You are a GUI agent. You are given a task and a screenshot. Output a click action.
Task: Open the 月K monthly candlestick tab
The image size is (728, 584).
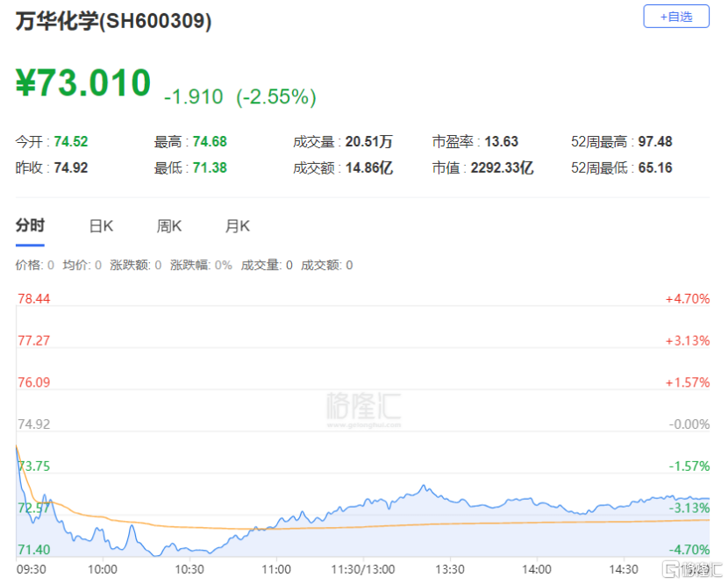(237, 226)
